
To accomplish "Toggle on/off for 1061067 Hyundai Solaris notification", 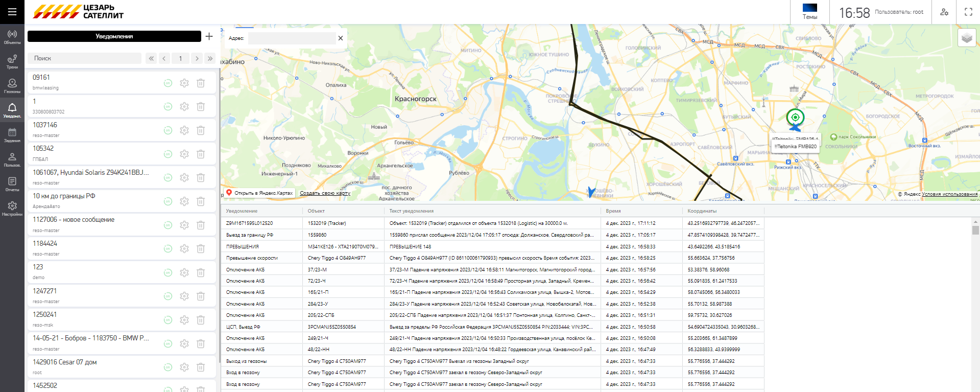I will click(x=168, y=177).
